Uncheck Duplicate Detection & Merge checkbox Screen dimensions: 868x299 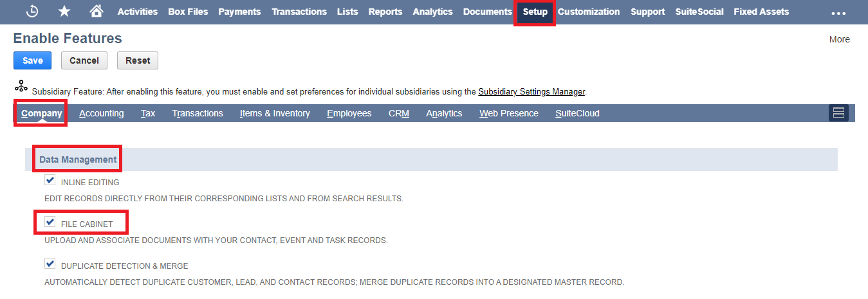50,264
